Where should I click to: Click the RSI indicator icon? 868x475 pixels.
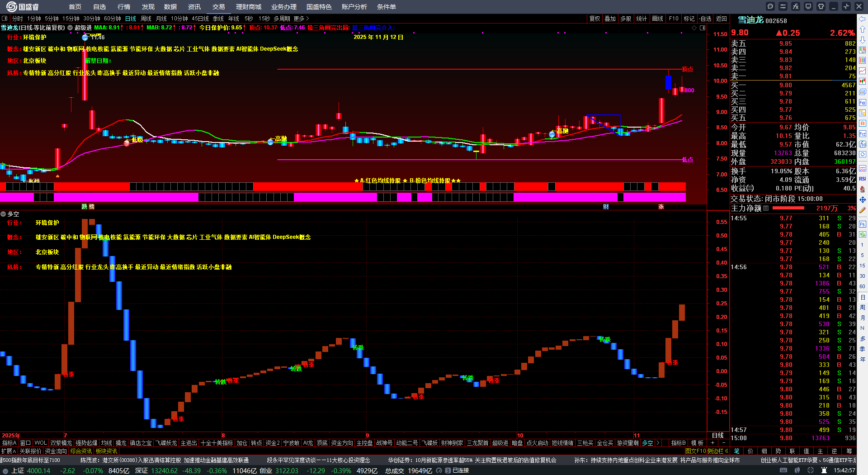[x=863, y=179]
